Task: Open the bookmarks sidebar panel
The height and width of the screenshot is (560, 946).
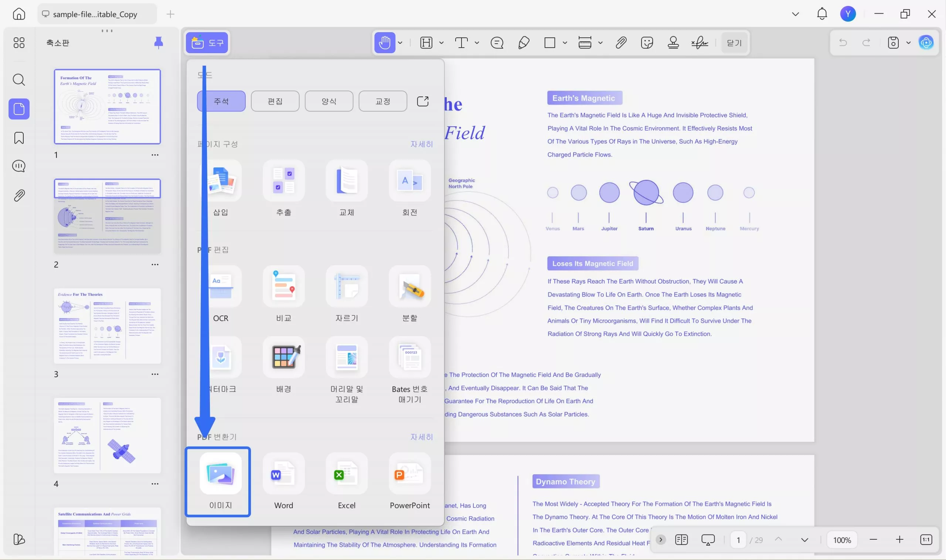Action: [x=19, y=138]
